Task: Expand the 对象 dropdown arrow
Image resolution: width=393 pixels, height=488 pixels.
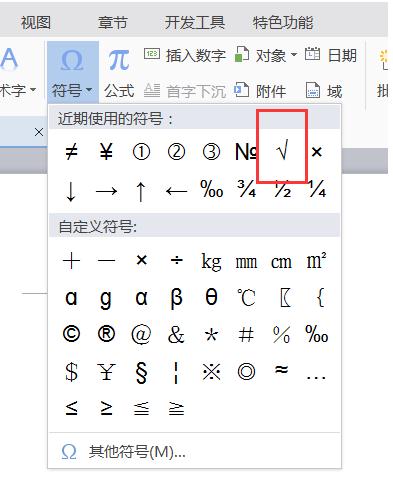Action: tap(294, 54)
